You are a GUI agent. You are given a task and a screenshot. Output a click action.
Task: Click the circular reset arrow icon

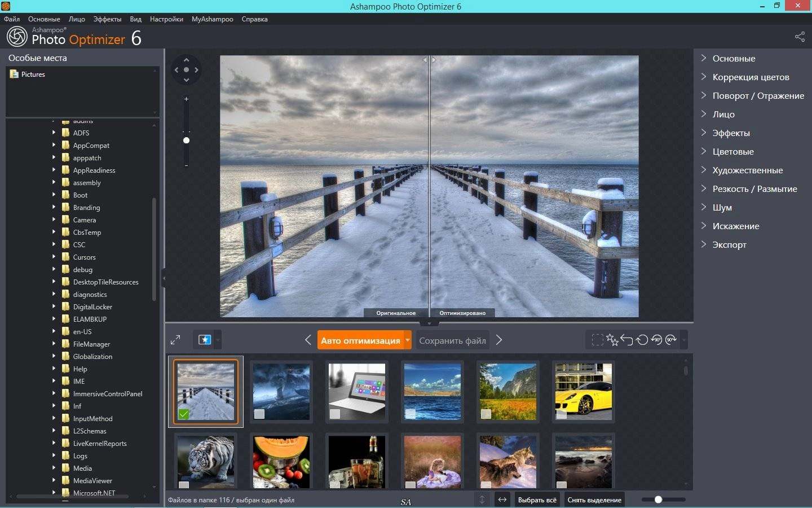coord(642,340)
